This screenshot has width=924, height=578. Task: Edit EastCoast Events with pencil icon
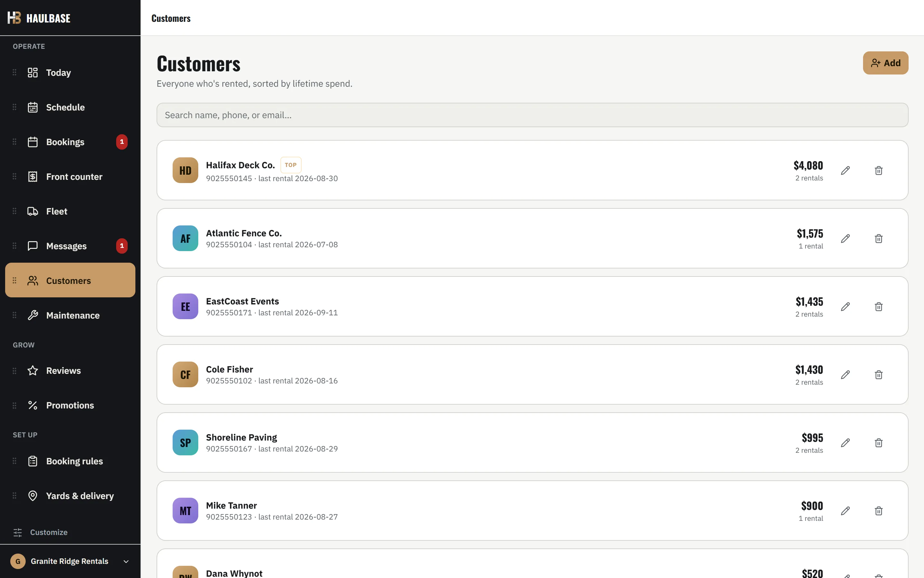pyautogui.click(x=845, y=307)
